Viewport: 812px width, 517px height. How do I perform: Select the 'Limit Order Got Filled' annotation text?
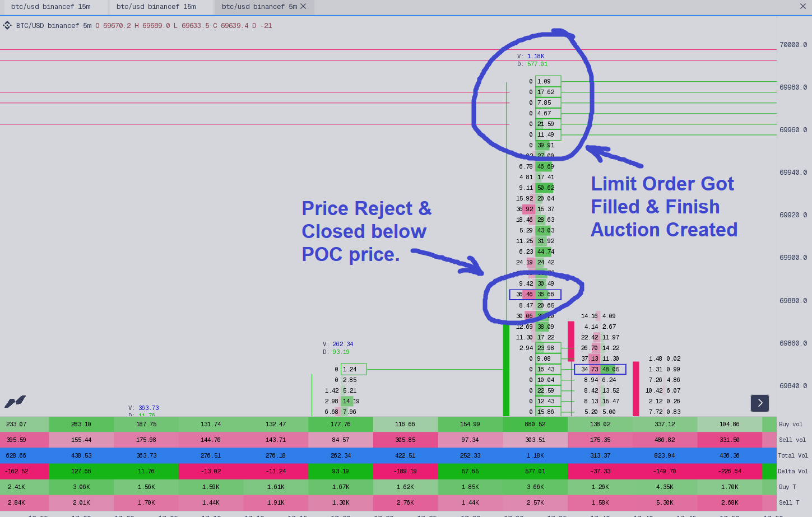(x=663, y=207)
